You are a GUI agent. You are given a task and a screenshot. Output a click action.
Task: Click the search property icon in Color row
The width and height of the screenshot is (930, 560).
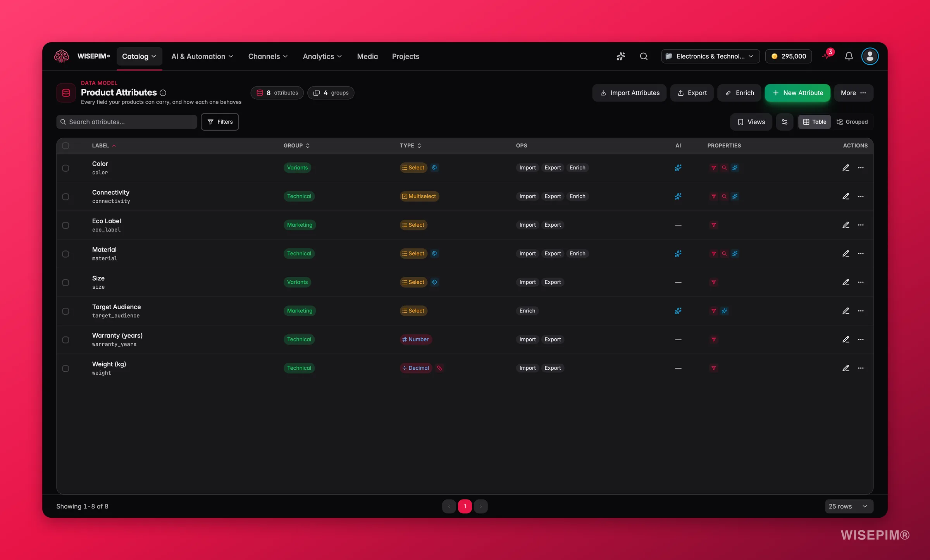pyautogui.click(x=724, y=168)
